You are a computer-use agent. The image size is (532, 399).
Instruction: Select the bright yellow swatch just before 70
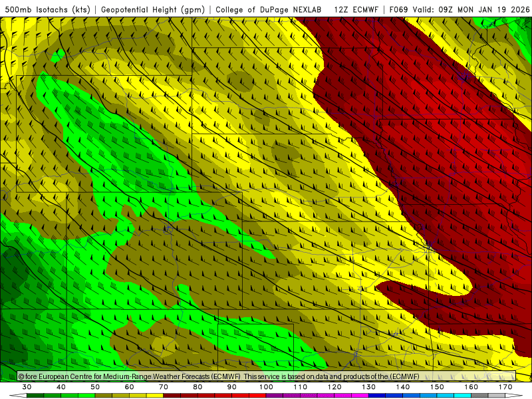[155, 396]
